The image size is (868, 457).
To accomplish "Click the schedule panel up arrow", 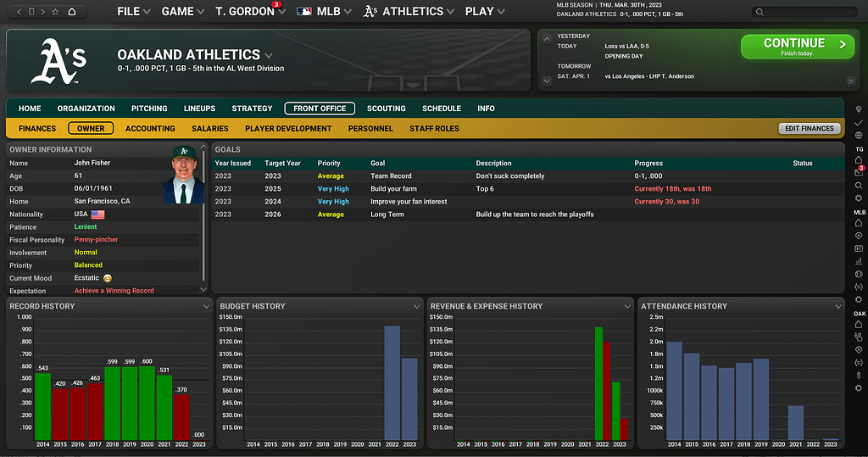I will click(547, 39).
